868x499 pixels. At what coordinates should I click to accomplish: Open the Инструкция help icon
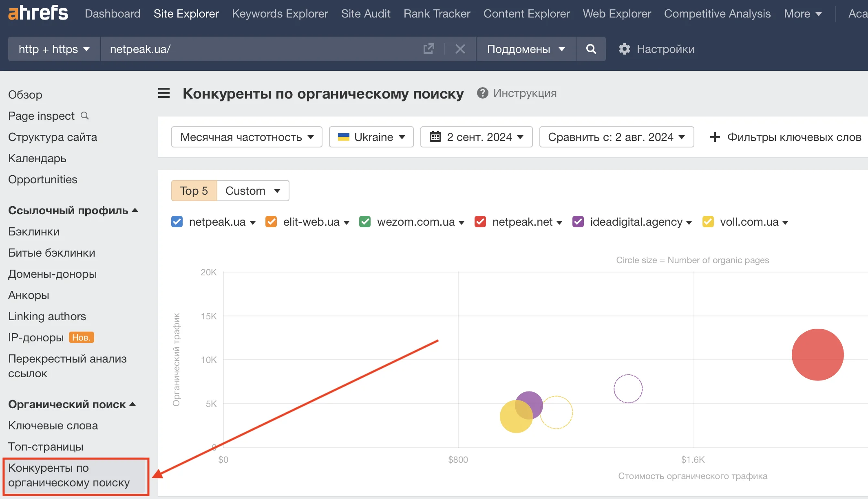tap(482, 93)
